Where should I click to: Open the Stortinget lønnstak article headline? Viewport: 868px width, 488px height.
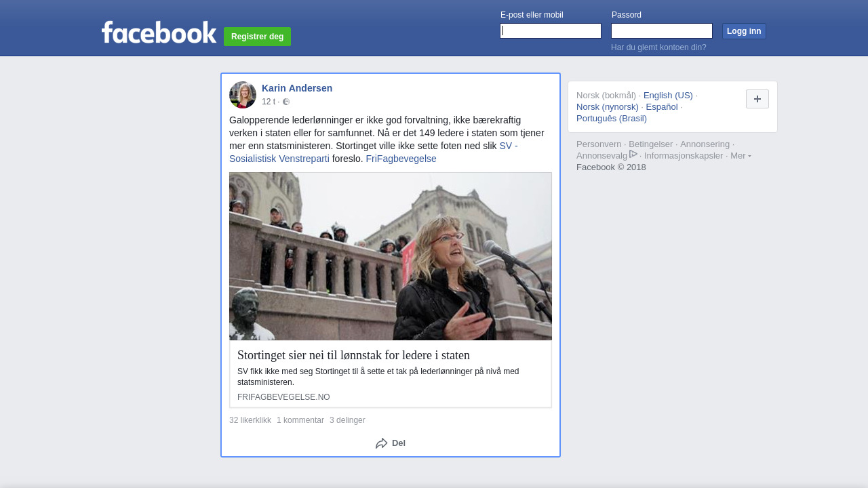coord(353,355)
